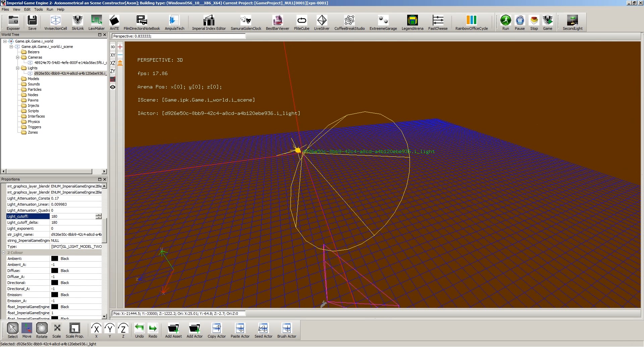The height and width of the screenshot is (347, 644).
Task: Open the Edit menu
Action: pyautogui.click(x=27, y=9)
